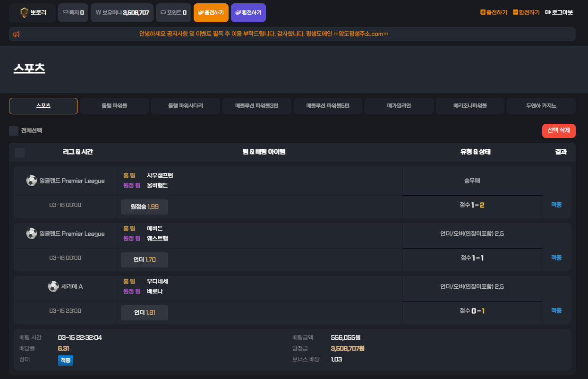
Task: Open the 쪽지 messages envelope
Action: coord(73,13)
